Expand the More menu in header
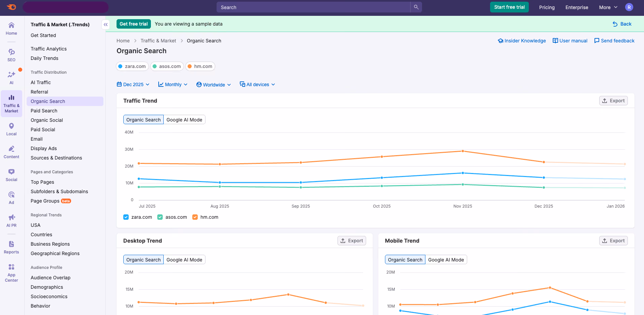The image size is (644, 315). pos(608,7)
